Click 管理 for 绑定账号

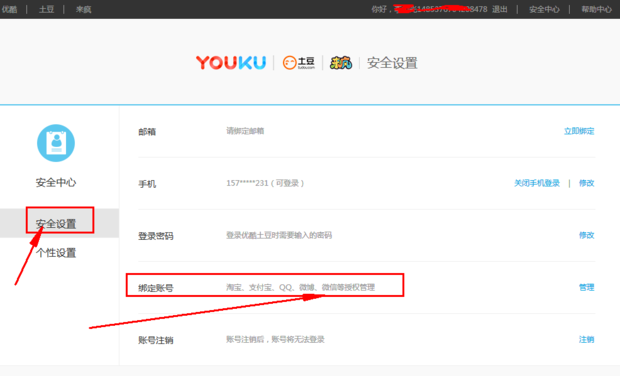[586, 287]
